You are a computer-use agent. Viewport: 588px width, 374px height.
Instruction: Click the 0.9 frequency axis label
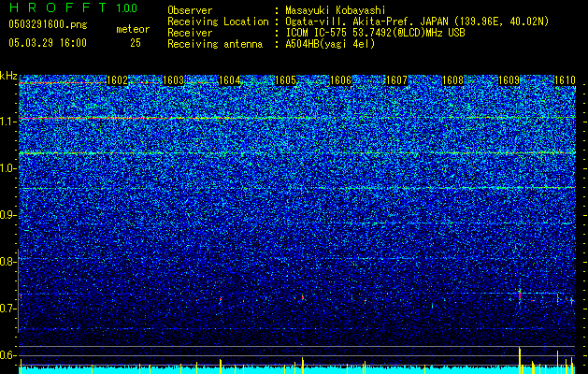click(x=7, y=215)
